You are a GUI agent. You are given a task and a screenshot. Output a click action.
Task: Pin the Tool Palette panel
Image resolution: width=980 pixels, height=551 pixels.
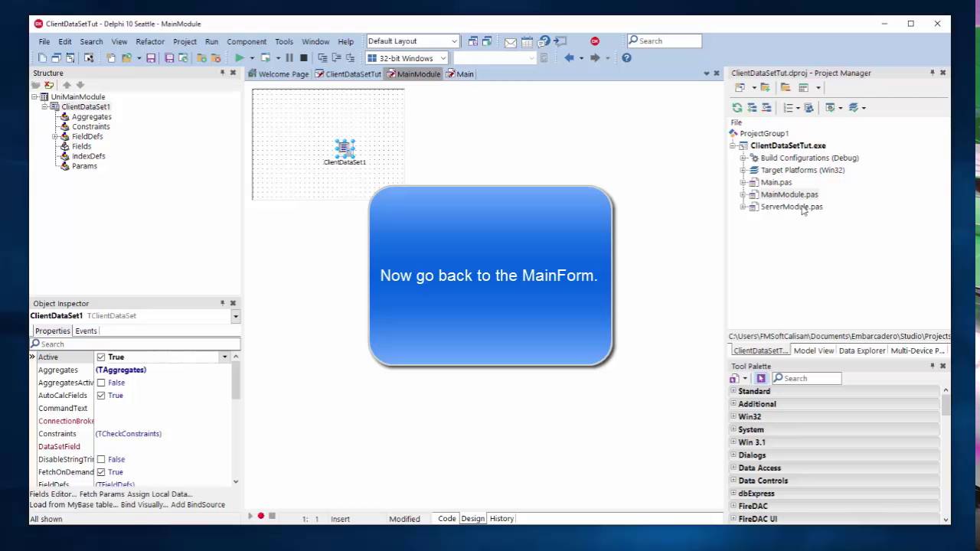click(933, 366)
